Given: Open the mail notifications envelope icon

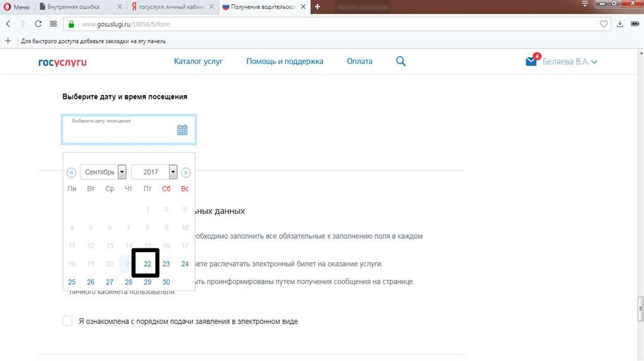Looking at the screenshot, I should [x=531, y=62].
